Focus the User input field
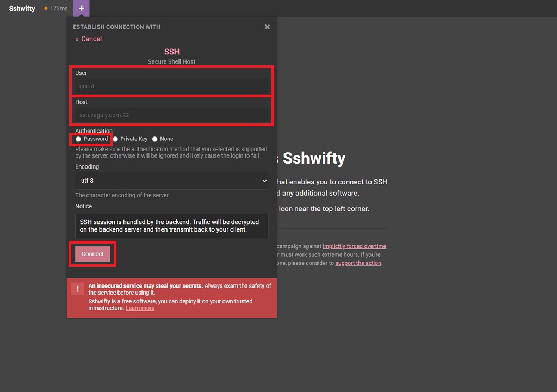The width and height of the screenshot is (557, 392). click(x=171, y=86)
